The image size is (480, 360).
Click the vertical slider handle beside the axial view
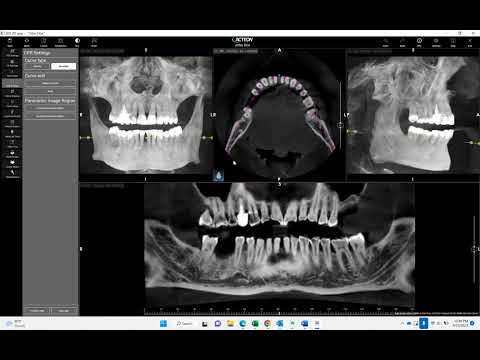[340, 125]
